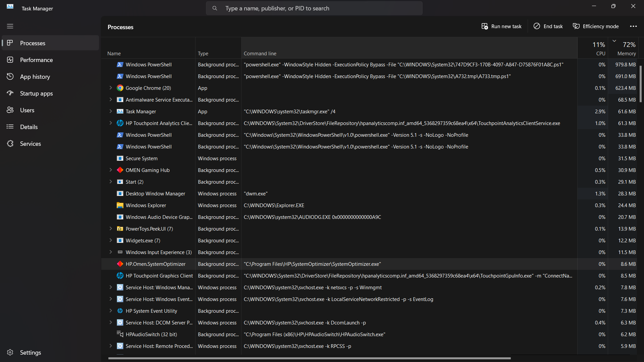Image resolution: width=644 pixels, height=362 pixels.
Task: Click the "dwm.exe" command line cell
Action: [409, 193]
